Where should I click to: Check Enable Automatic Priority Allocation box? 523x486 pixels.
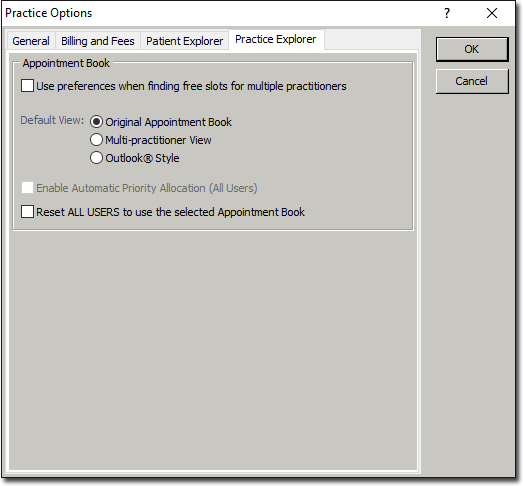(x=27, y=188)
